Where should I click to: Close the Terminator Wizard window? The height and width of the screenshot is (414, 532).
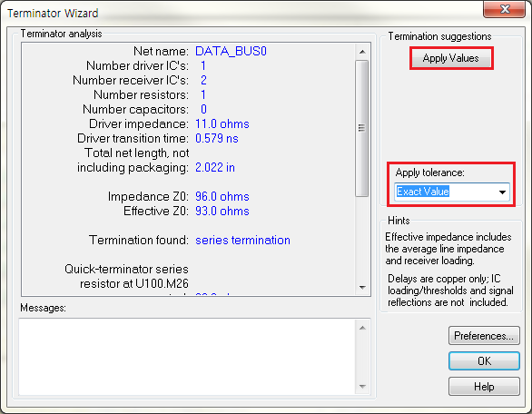(504, 9)
